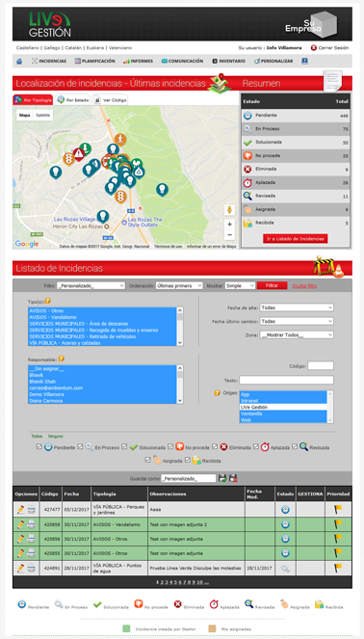This screenshot has width=364, height=639.
Task: Open the Mostrar Simple dropdown
Action: click(x=240, y=285)
